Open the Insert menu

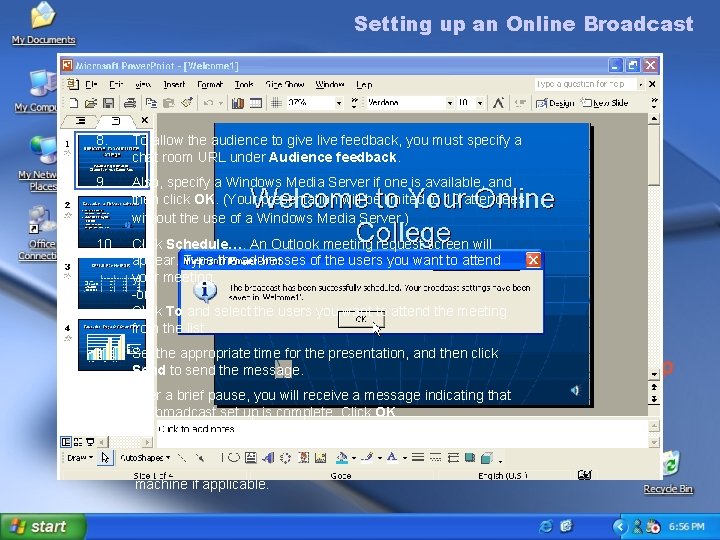pos(174,84)
